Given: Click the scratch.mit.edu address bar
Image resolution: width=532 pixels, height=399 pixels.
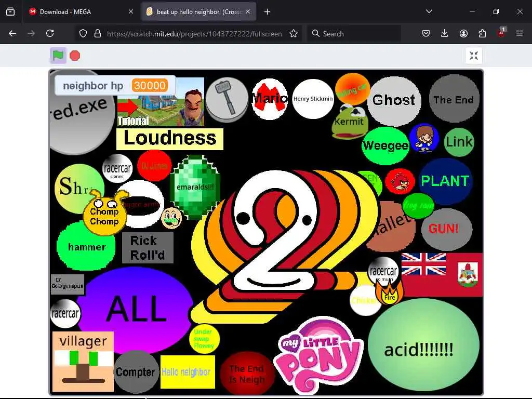Looking at the screenshot, I should pyautogui.click(x=194, y=34).
